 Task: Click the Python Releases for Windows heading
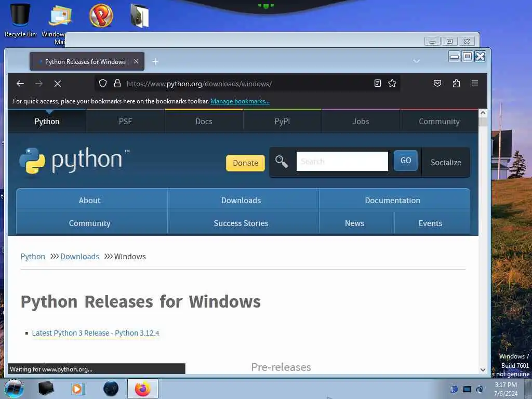[140, 302]
